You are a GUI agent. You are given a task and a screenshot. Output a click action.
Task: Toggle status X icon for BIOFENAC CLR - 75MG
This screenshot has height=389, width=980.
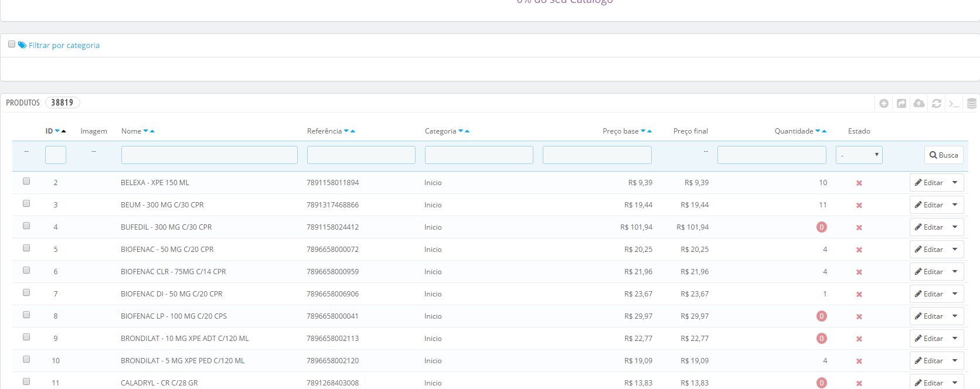859,272
